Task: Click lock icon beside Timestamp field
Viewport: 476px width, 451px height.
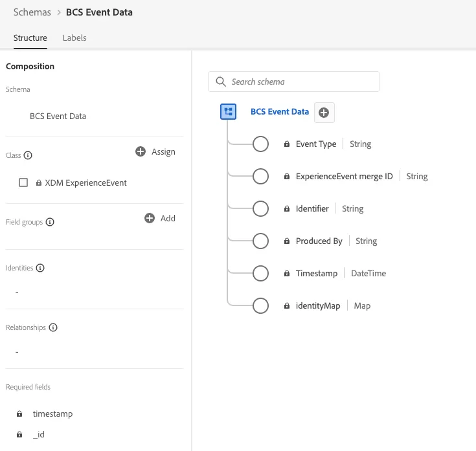Action: pos(286,273)
